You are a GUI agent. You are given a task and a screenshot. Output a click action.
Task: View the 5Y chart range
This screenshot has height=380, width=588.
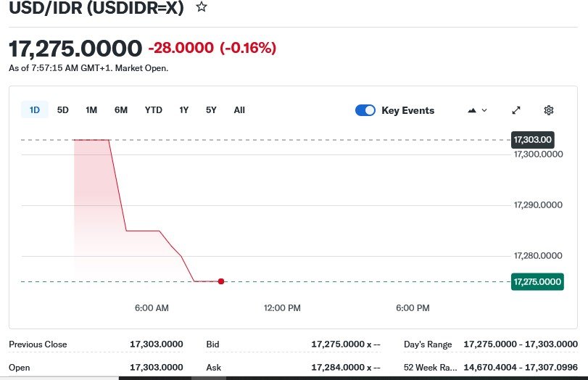tap(211, 110)
